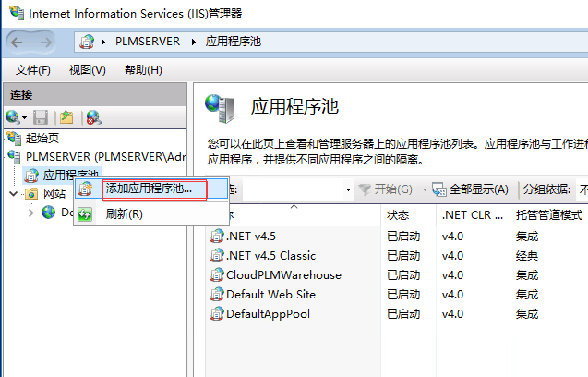Click the CloudPLMWarehouse pool icon
This screenshot has height=377, width=588.
click(217, 274)
